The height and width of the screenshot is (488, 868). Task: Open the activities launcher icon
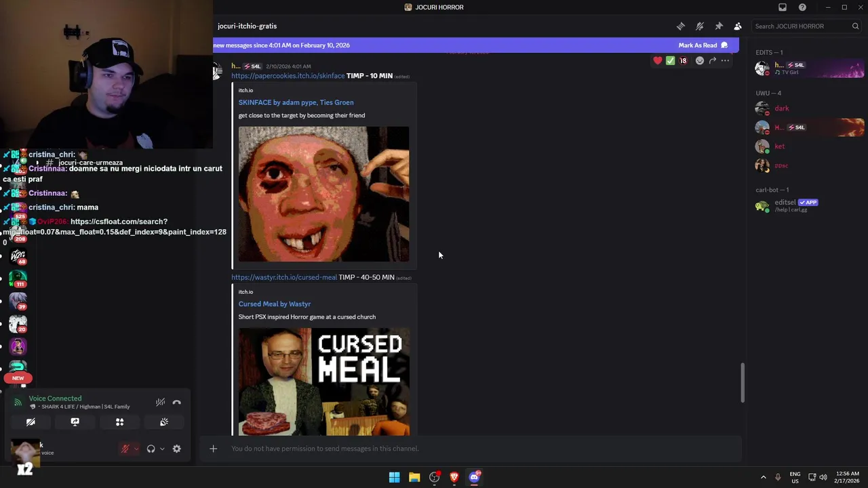tap(119, 422)
